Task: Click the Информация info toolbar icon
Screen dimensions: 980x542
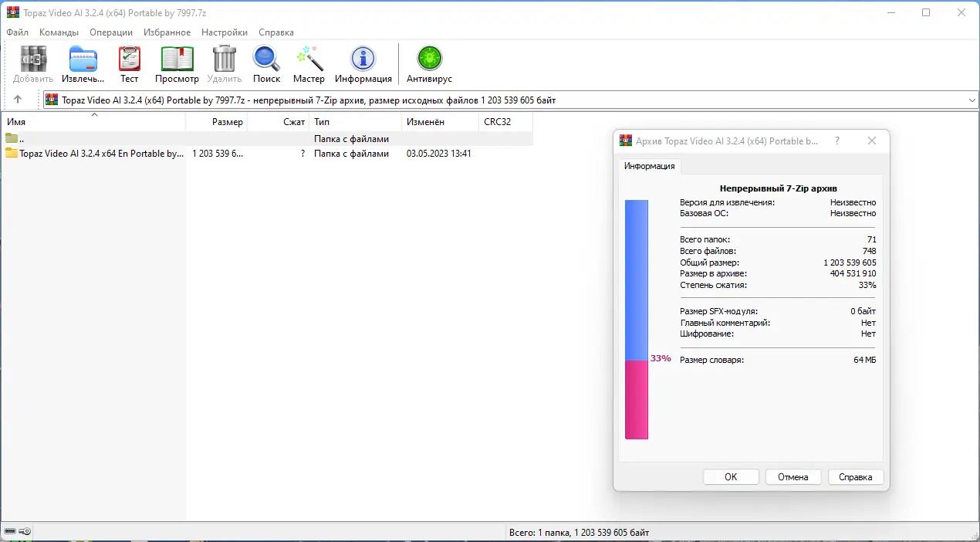Action: coord(363,62)
